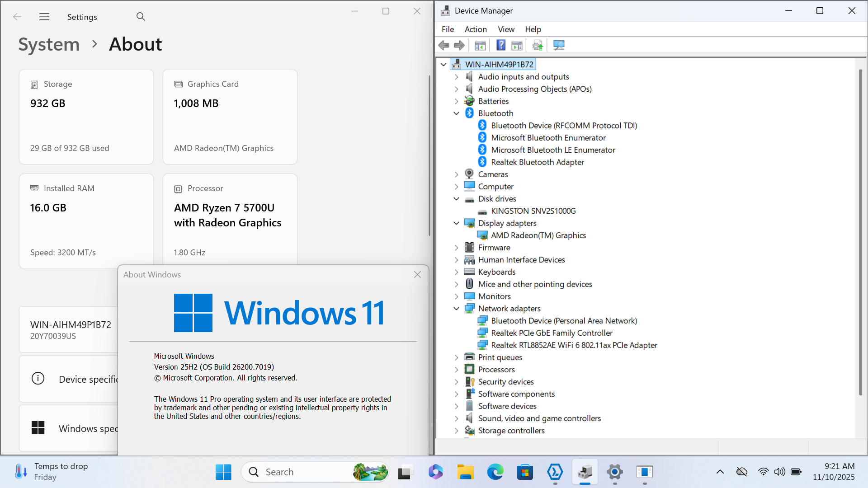Open Microsoft Edge from the taskbar

[x=495, y=472]
